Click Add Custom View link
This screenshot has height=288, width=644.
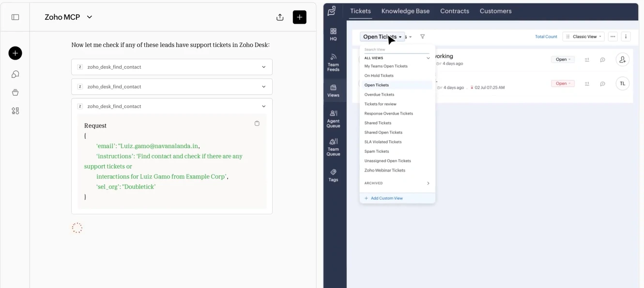(x=386, y=198)
